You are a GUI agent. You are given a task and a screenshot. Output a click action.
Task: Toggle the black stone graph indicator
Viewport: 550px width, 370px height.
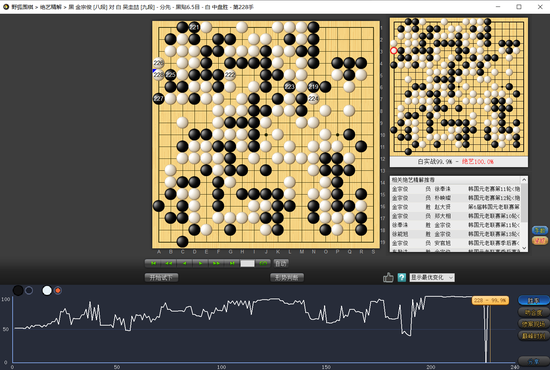pyautogui.click(x=18, y=290)
